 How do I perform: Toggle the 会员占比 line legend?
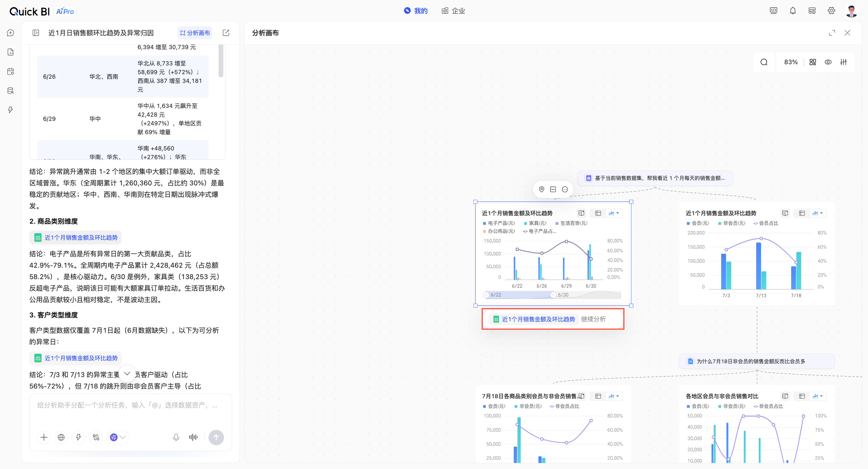[x=766, y=223]
